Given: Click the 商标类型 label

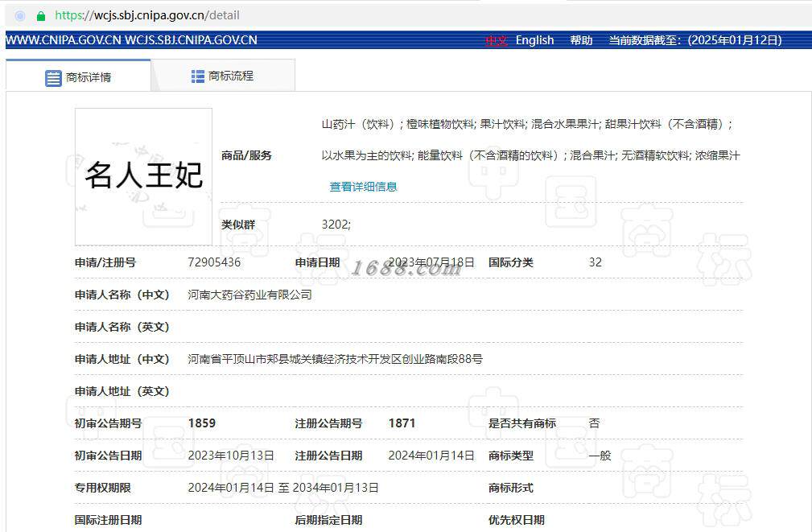Looking at the screenshot, I should pos(510,456).
